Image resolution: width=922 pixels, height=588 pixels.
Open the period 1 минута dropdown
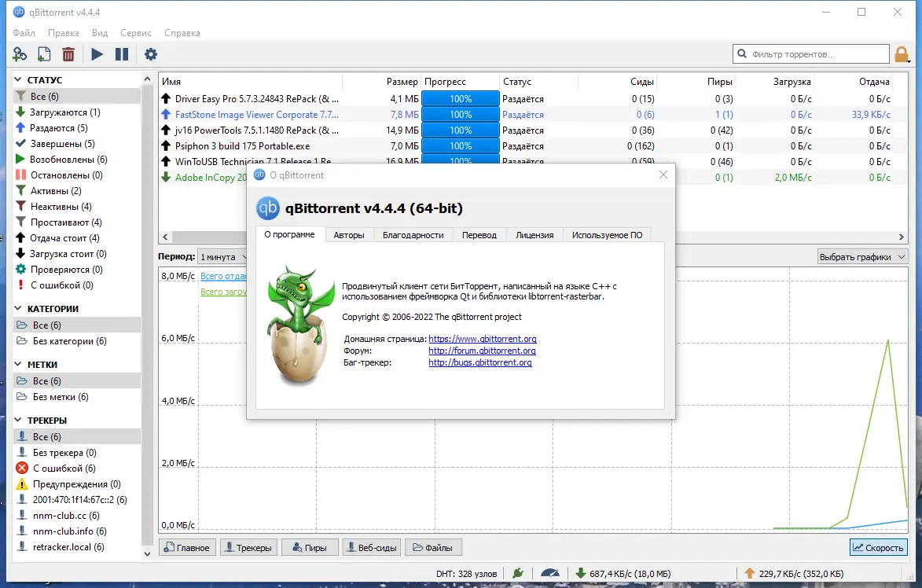point(222,257)
